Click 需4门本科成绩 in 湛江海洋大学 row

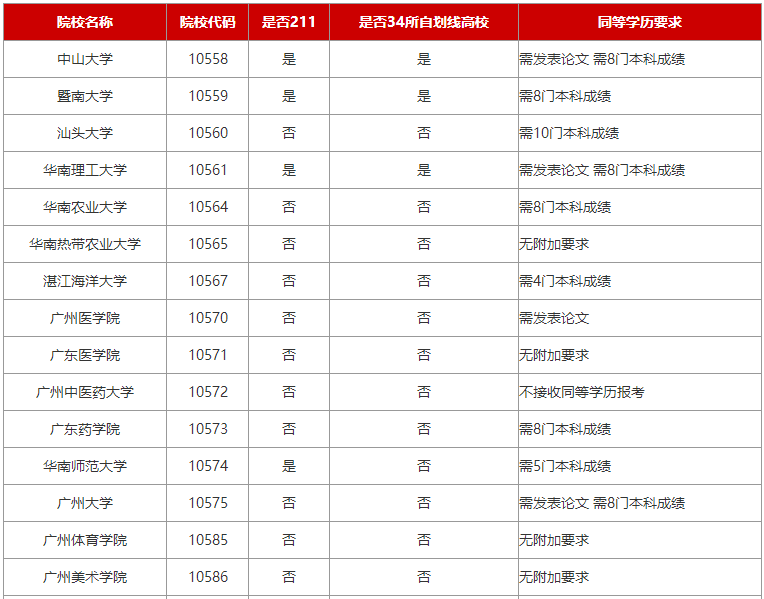pos(565,281)
